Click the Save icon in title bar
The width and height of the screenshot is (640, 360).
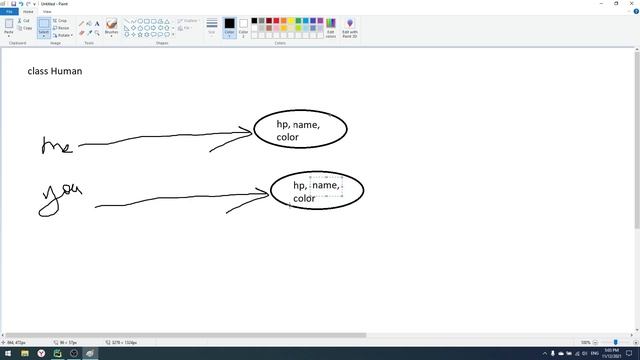tap(13, 4)
